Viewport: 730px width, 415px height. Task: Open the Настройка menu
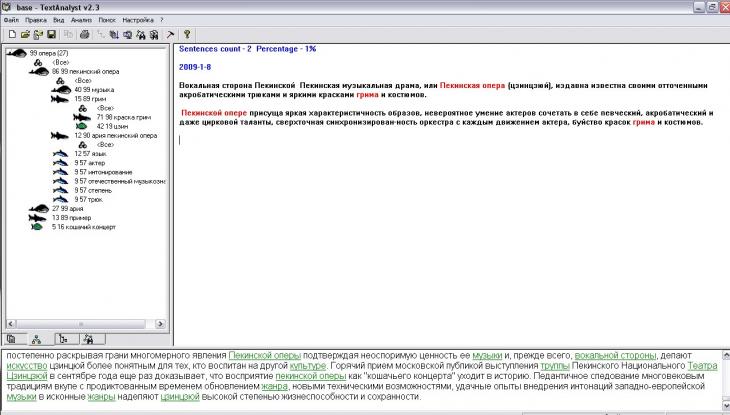138,20
